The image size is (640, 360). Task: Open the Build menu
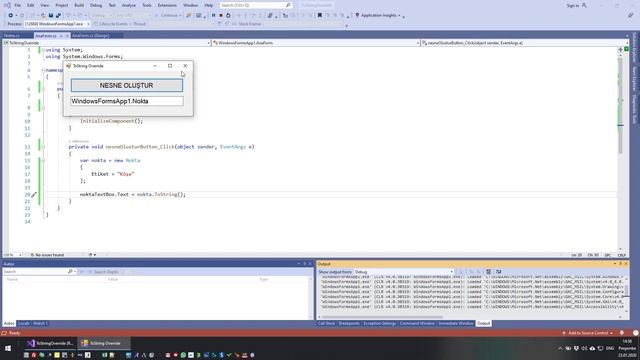[79, 5]
